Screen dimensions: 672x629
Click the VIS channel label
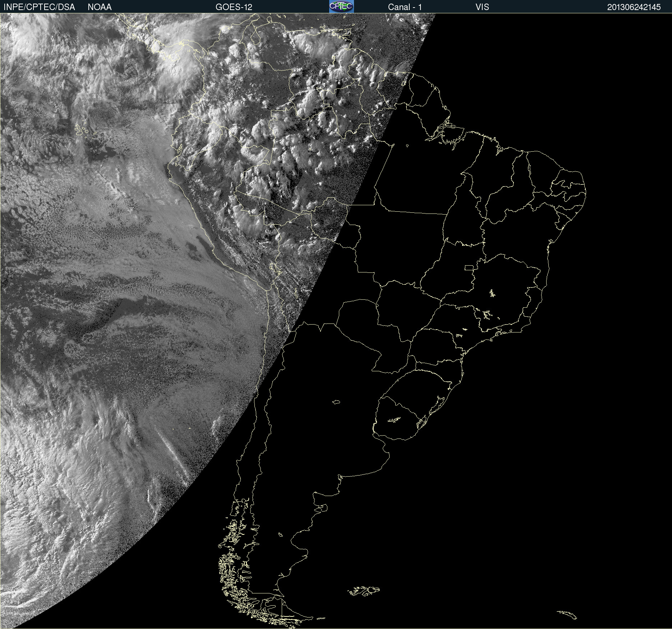tap(482, 7)
